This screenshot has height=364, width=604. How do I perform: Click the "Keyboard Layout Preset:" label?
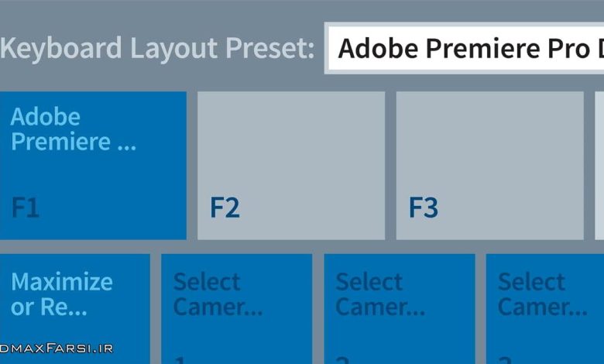pyautogui.click(x=158, y=48)
